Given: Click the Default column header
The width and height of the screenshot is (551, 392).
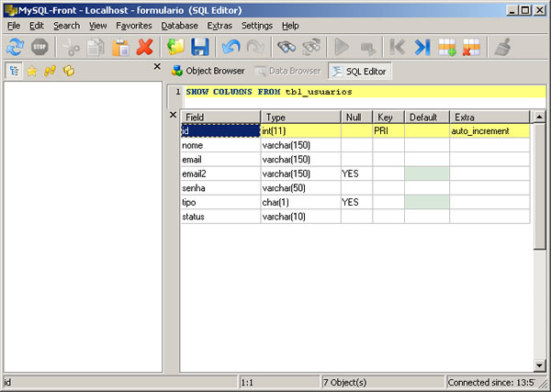Looking at the screenshot, I should click(x=427, y=117).
